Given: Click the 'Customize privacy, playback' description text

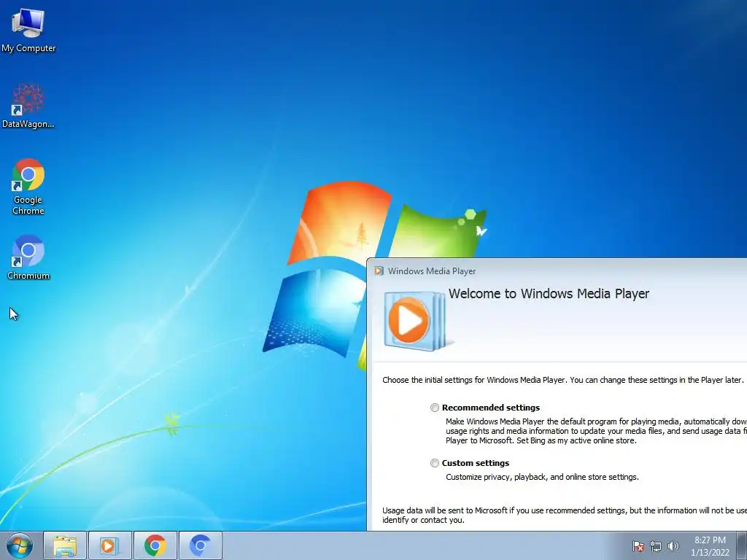Looking at the screenshot, I should [x=542, y=477].
